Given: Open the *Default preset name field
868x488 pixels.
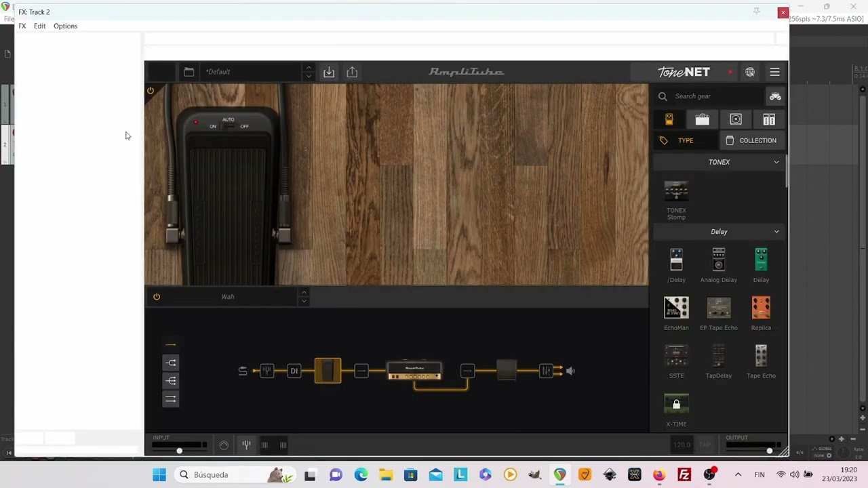Looking at the screenshot, I should pyautogui.click(x=251, y=72).
